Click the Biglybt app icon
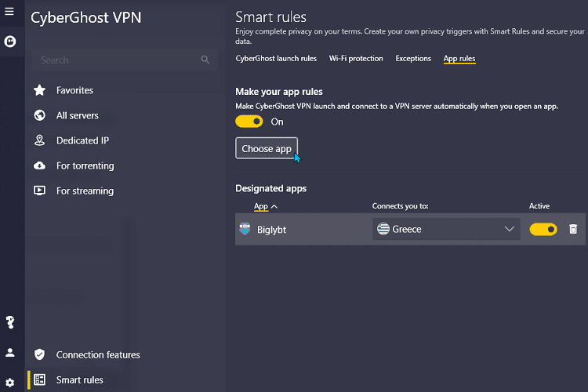Image resolution: width=588 pixels, height=392 pixels. pos(245,229)
